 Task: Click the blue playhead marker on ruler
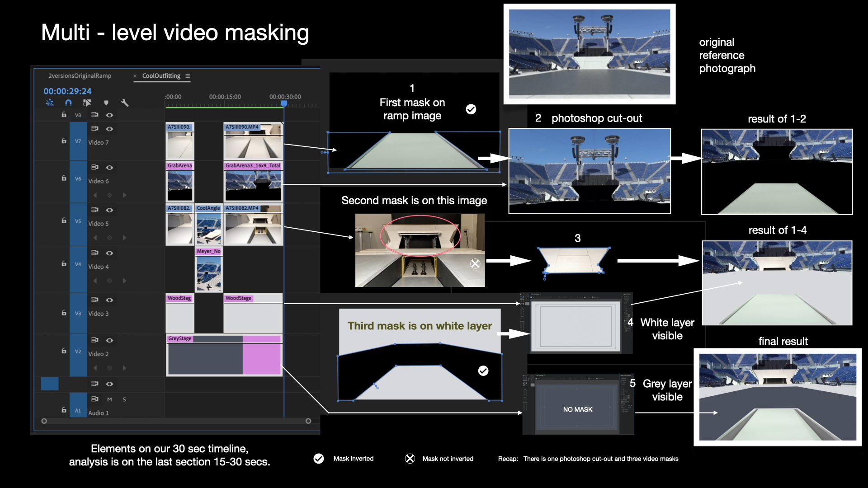click(284, 103)
